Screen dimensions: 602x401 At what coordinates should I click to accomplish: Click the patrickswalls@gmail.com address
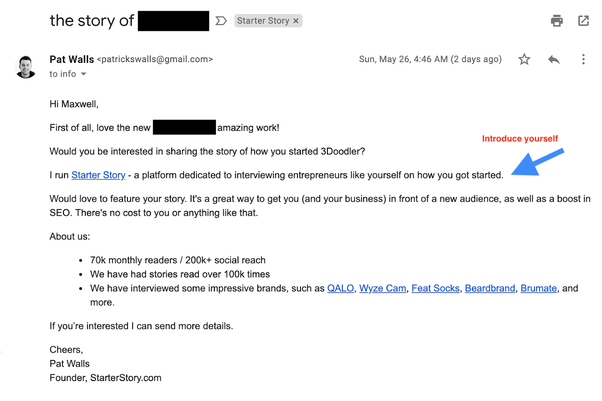pyautogui.click(x=154, y=60)
